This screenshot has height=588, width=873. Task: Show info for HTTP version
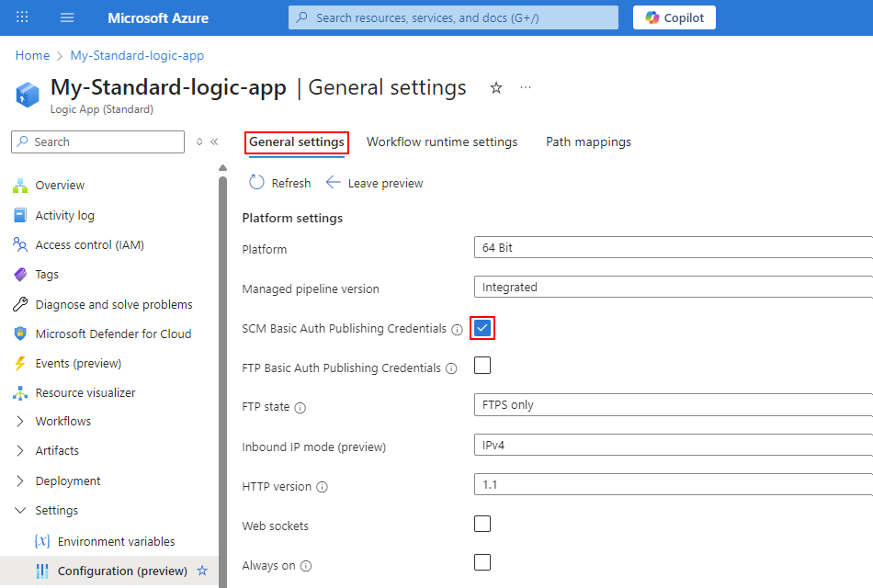coord(323,487)
